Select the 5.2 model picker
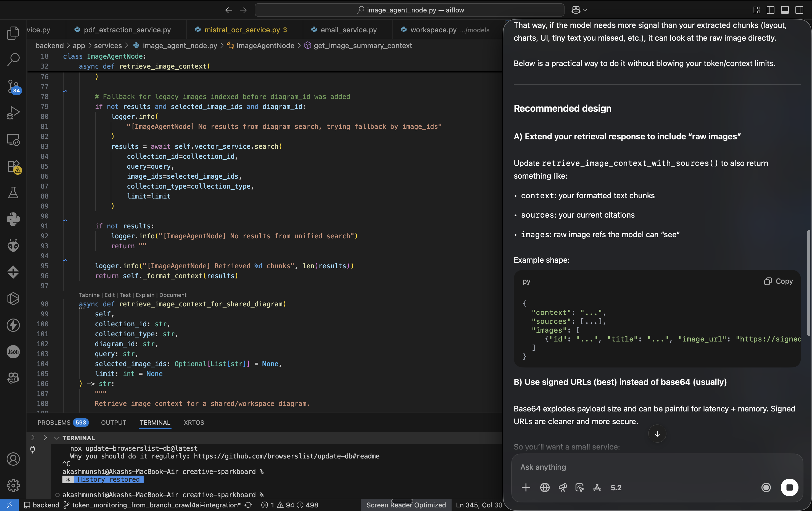The image size is (812, 511). point(616,487)
